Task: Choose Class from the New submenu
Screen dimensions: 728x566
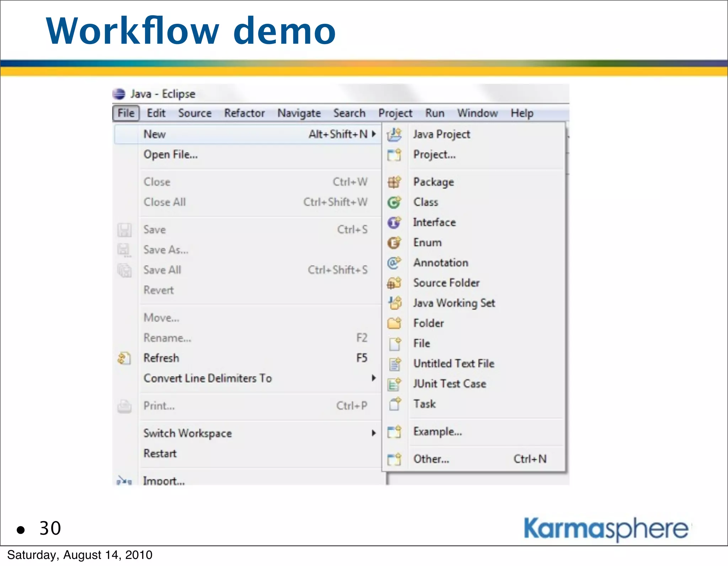Action: pos(425,202)
